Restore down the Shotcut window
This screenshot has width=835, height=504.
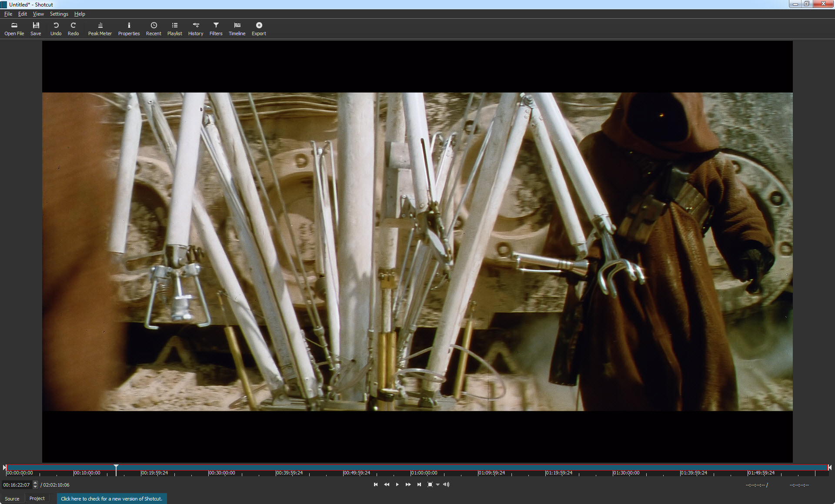coord(806,4)
